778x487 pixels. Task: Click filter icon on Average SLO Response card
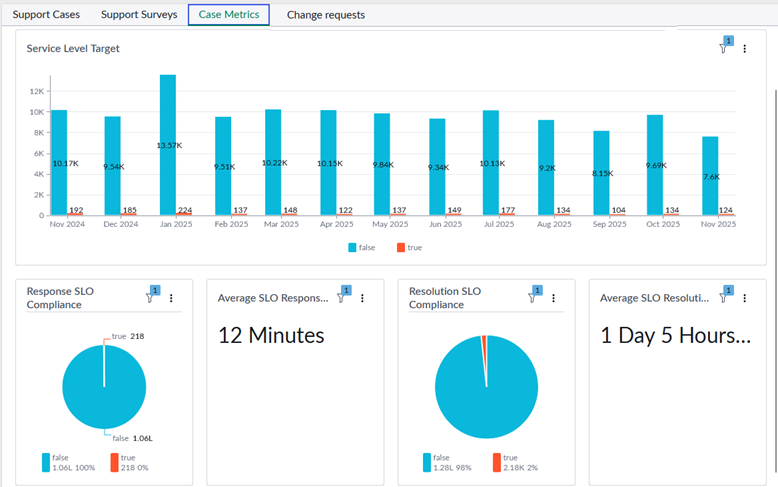pos(341,297)
